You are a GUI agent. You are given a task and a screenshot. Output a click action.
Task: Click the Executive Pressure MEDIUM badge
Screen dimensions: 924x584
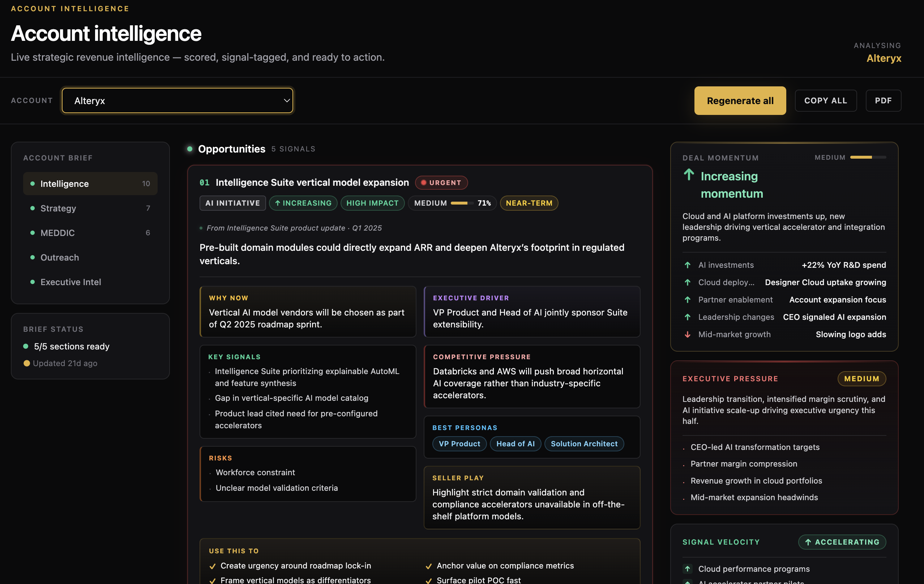point(861,379)
